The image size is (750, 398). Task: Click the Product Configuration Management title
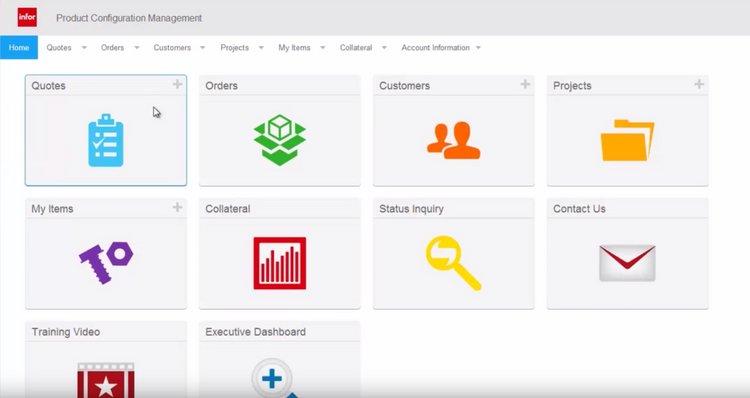pos(129,18)
